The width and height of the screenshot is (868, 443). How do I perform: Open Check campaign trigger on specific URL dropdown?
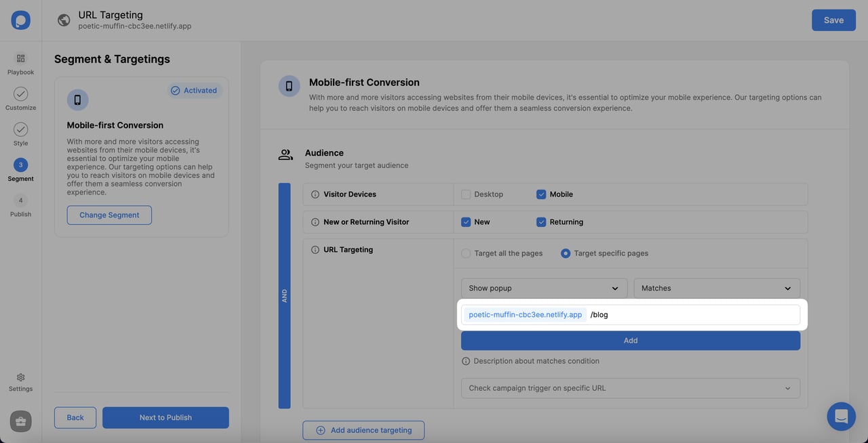click(x=630, y=388)
